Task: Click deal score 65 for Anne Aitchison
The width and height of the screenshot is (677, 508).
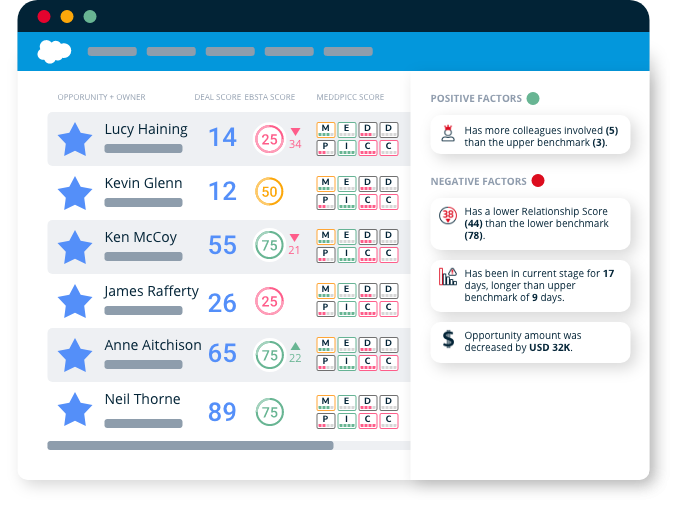Action: point(222,353)
